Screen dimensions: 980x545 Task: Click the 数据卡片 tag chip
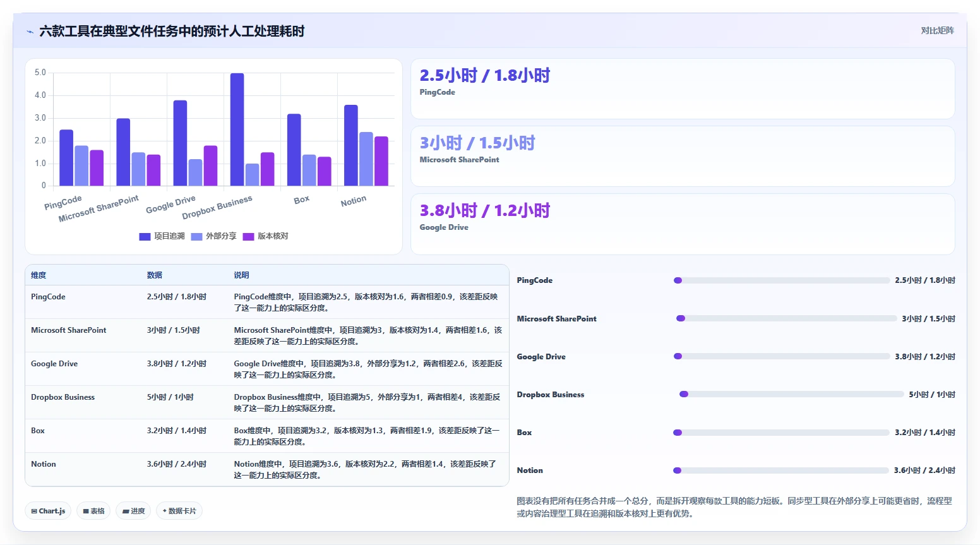tap(179, 511)
